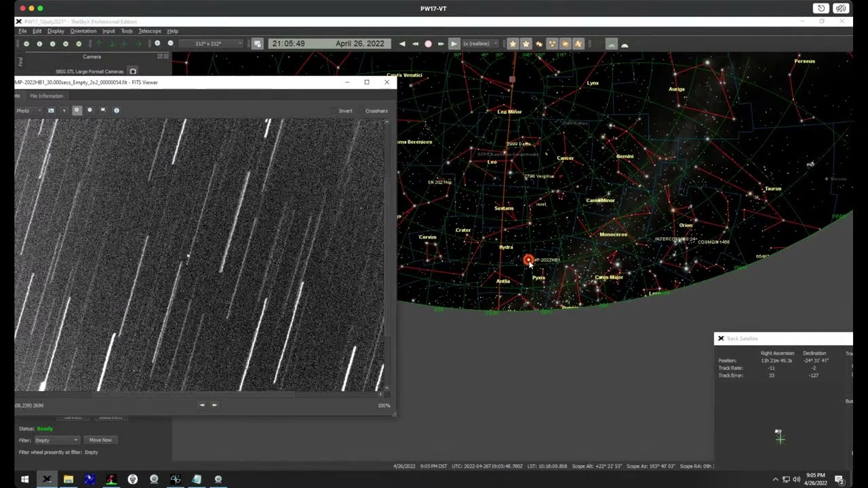The image size is (868, 488).
Task: Zoom in the sky chart
Action: 157,43
